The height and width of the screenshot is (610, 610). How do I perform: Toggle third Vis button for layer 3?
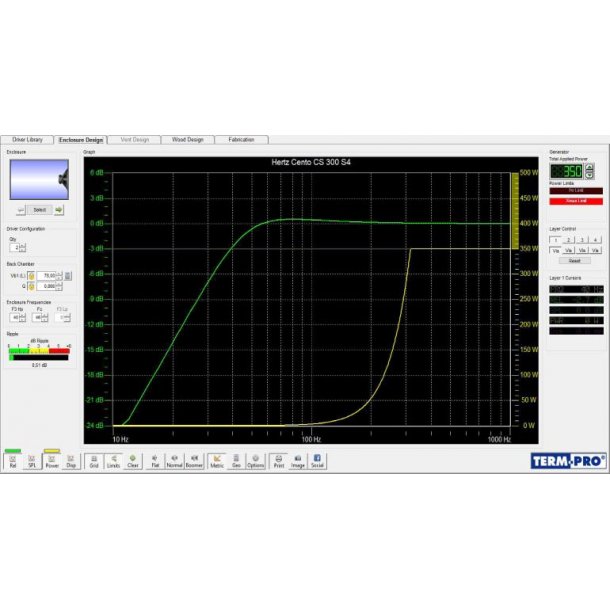click(582, 250)
